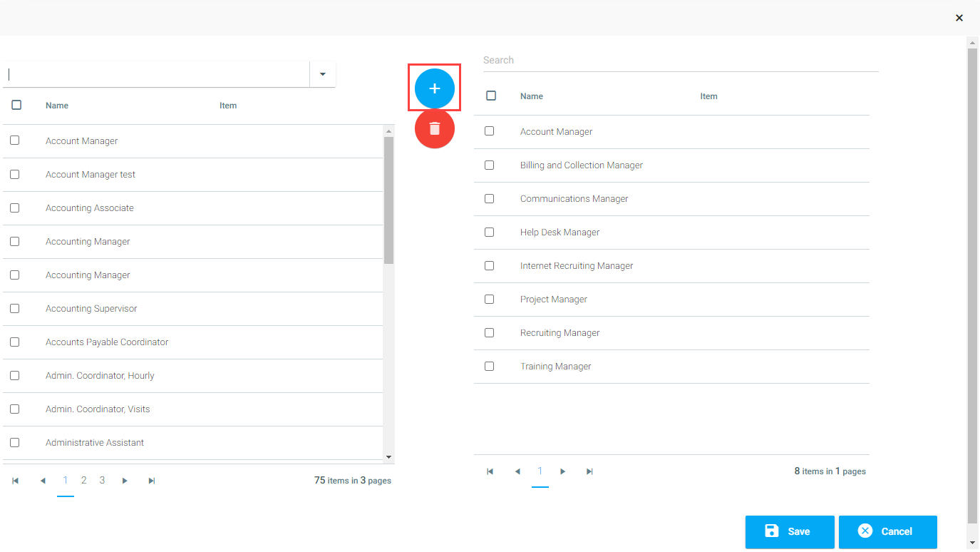Open page 3 of the left list
Viewport: 980px width, 552px height.
[102, 481]
